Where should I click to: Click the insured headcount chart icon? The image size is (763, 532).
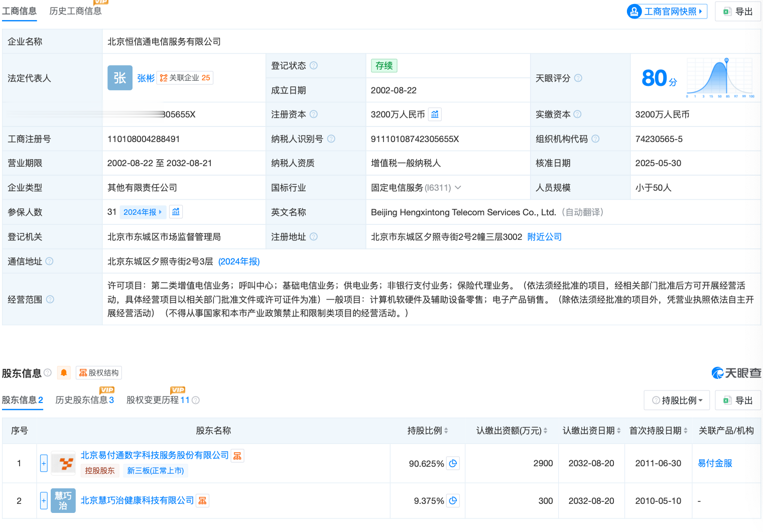coord(176,212)
